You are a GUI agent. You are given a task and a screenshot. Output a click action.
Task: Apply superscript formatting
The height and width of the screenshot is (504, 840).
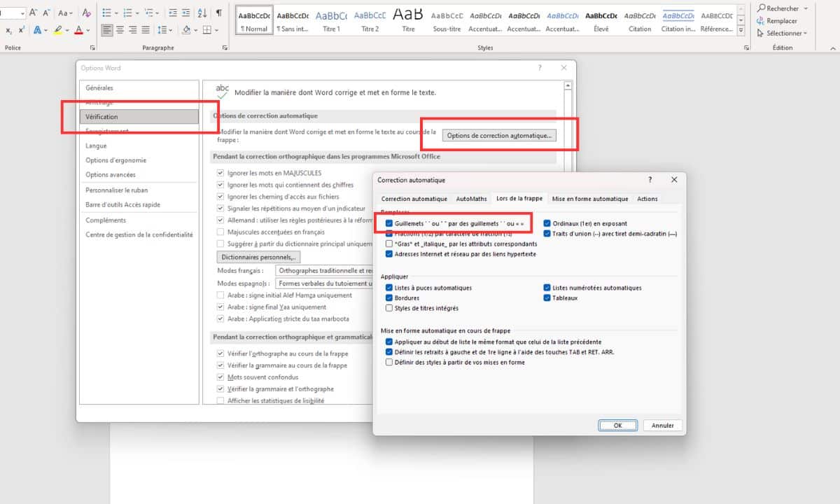pos(22,30)
